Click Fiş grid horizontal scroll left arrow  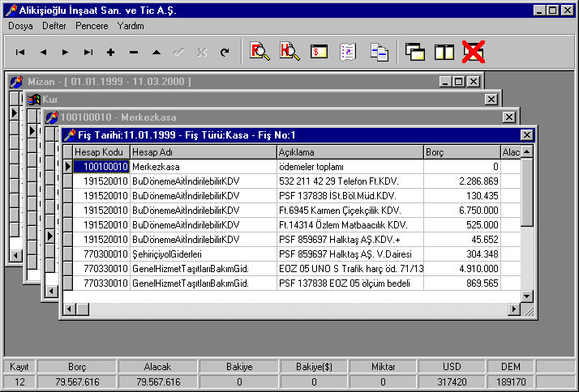tap(69, 309)
